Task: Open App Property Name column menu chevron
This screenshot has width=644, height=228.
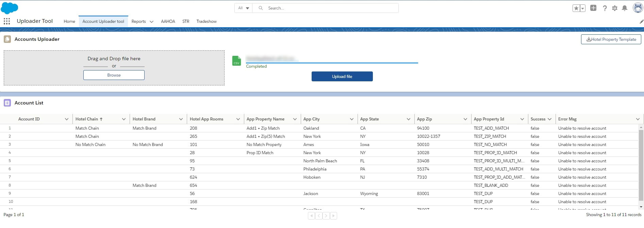Action: point(295,119)
